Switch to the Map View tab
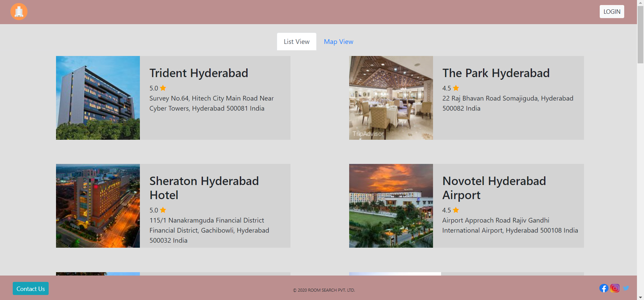 tap(338, 42)
